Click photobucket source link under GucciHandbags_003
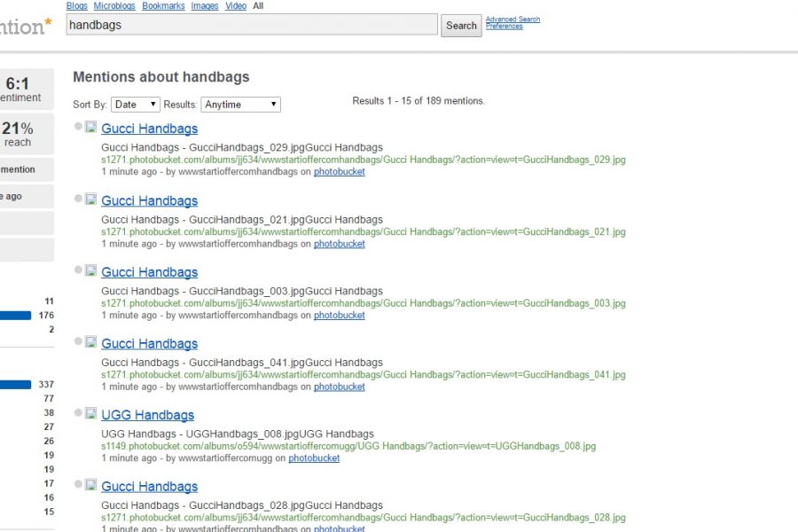This screenshot has height=532, width=798. 339,315
